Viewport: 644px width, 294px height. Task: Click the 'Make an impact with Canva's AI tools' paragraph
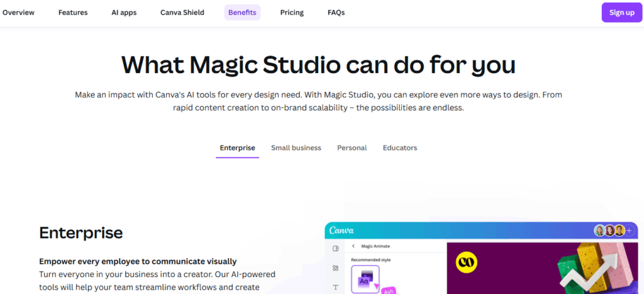pyautogui.click(x=318, y=102)
